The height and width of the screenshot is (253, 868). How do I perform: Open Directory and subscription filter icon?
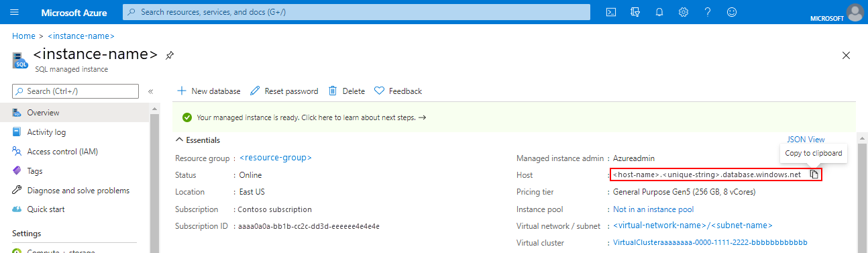pos(635,12)
